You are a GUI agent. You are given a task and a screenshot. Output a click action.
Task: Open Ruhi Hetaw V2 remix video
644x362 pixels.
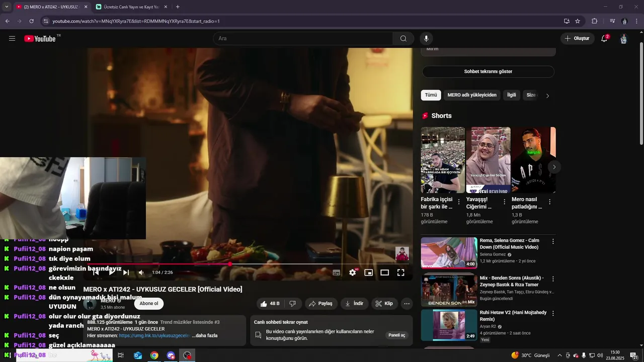click(x=449, y=325)
